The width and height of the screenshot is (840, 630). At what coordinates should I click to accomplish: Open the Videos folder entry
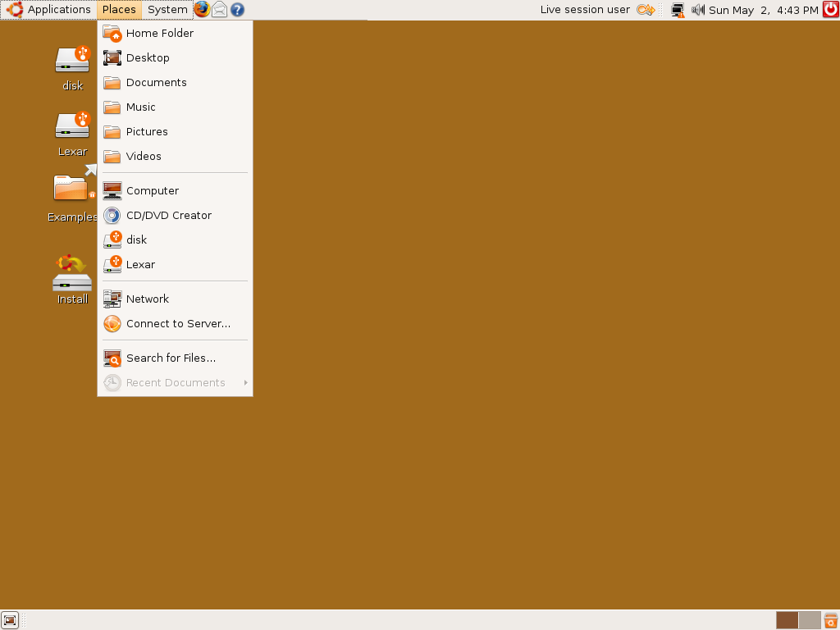[x=176, y=157]
